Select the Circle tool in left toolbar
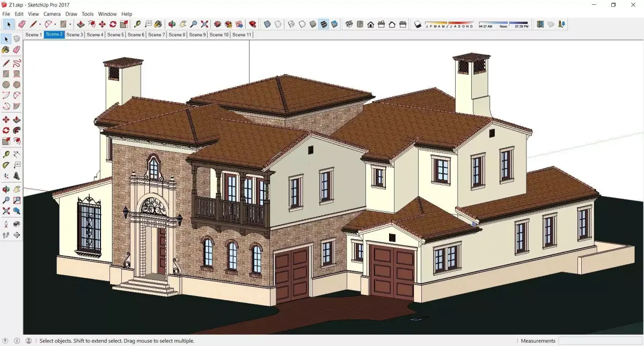Image resolution: width=644 pixels, height=346 pixels. pos(6,84)
